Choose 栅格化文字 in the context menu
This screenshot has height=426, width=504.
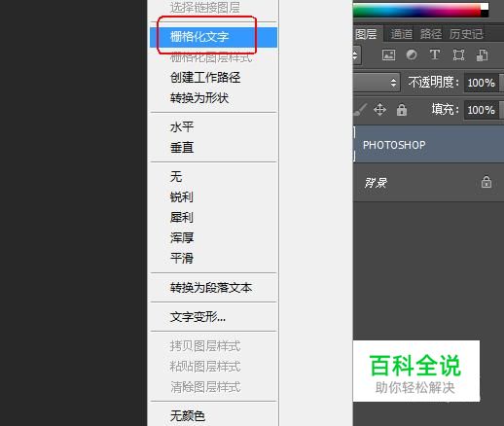pos(213,37)
